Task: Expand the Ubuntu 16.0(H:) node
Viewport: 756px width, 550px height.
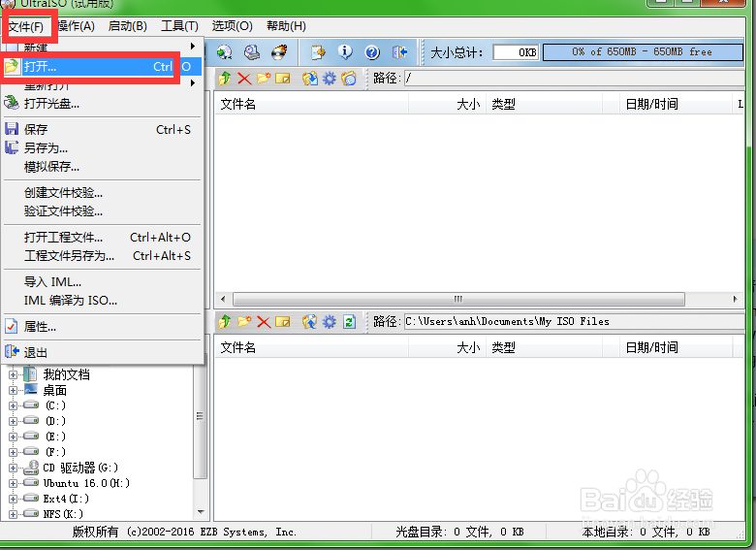Action: pyautogui.click(x=13, y=483)
